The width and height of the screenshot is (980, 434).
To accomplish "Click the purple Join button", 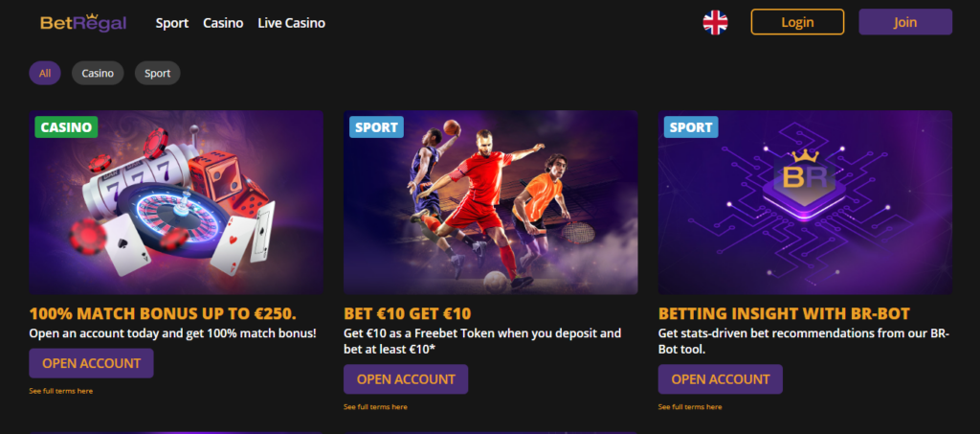I will (x=905, y=22).
